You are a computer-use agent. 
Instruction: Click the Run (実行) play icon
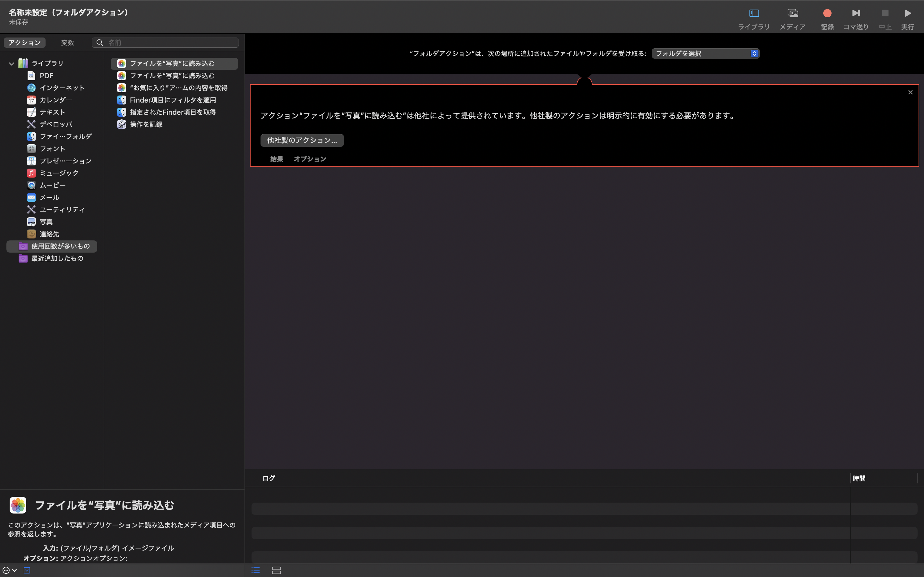click(x=908, y=13)
